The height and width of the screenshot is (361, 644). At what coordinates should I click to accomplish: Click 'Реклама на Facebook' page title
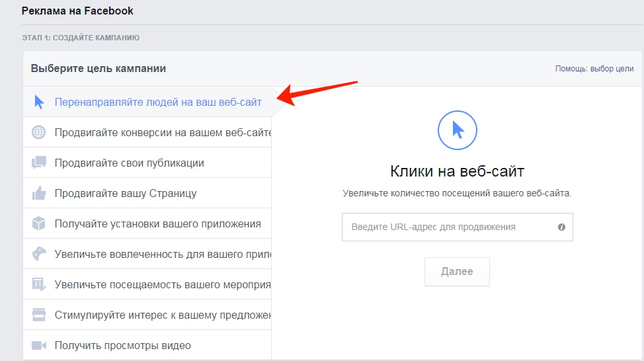pyautogui.click(x=77, y=11)
